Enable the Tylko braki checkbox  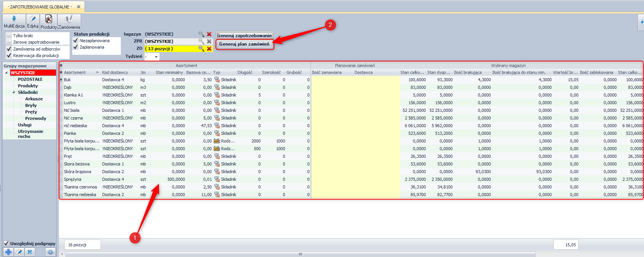click(9, 36)
